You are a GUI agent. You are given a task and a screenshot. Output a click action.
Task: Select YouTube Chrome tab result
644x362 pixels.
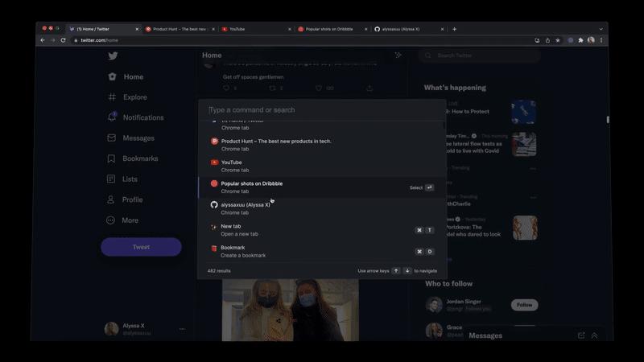tap(322, 167)
